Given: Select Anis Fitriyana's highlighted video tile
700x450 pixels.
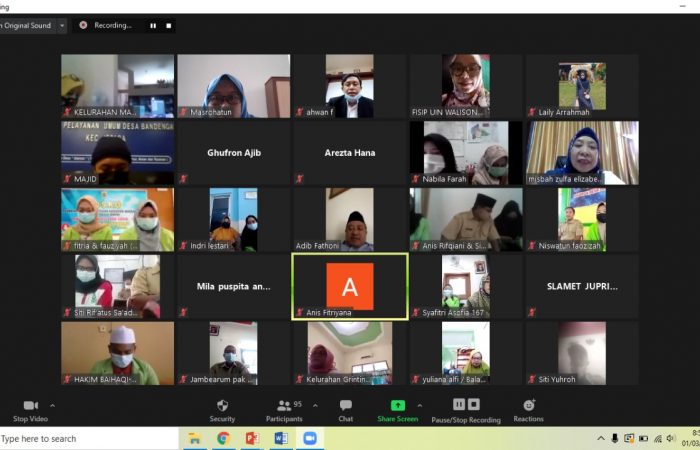Looking at the screenshot, I should (x=349, y=286).
